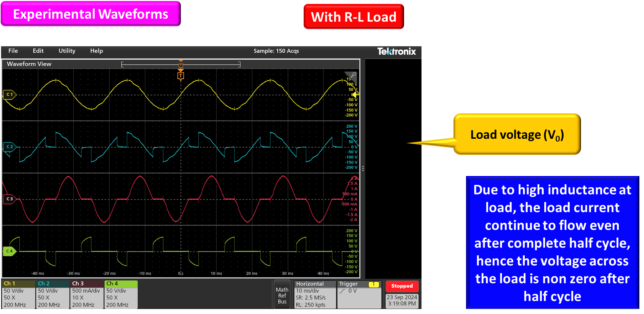Click the orange trigger position T marker

181,76
